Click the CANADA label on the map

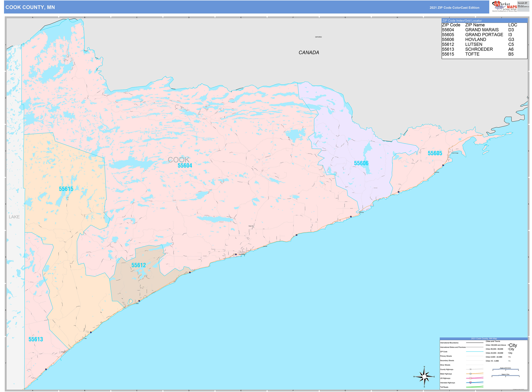tap(308, 52)
